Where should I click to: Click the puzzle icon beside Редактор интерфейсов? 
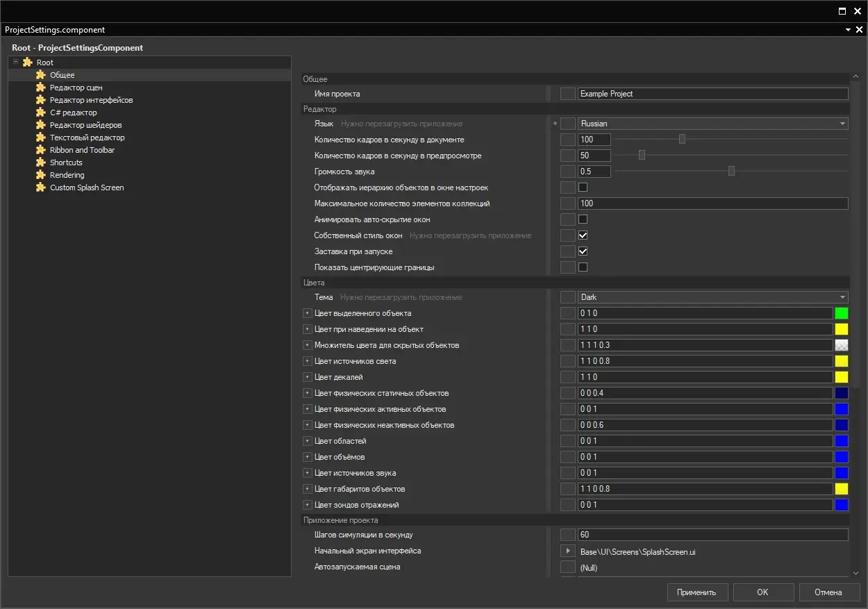(41, 100)
